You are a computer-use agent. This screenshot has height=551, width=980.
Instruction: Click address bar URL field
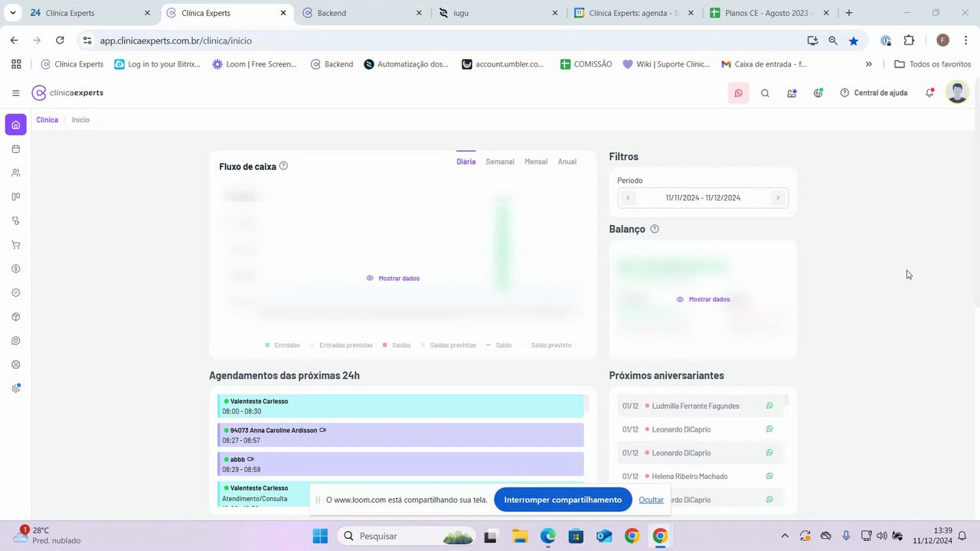[x=444, y=41]
